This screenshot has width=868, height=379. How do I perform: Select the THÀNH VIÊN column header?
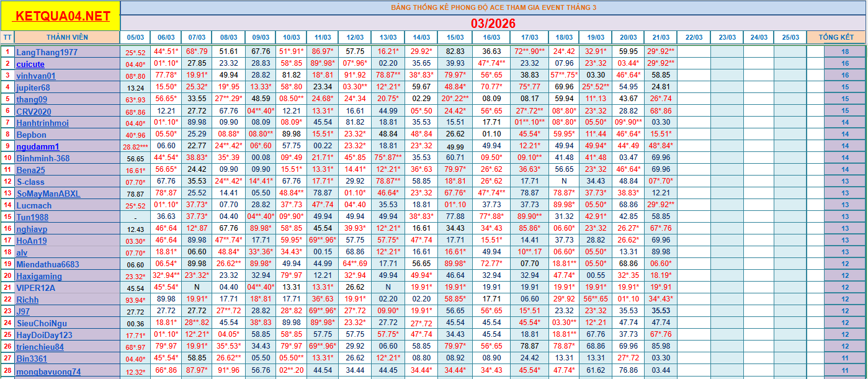click(x=67, y=37)
